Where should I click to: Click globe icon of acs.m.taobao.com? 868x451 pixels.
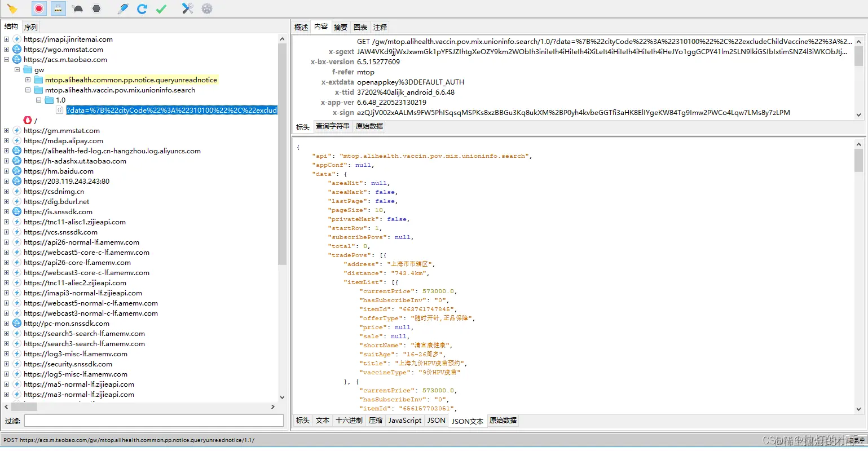17,60
